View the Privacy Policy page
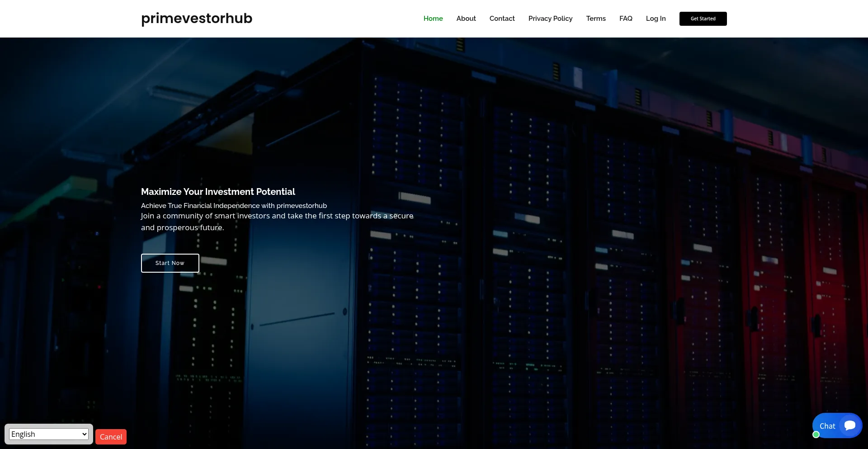868x449 pixels. point(550,19)
